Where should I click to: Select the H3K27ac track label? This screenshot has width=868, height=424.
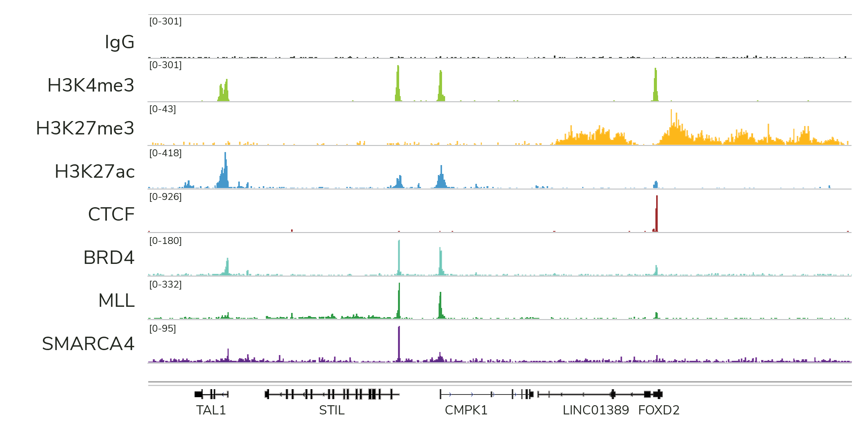pyautogui.click(x=95, y=171)
